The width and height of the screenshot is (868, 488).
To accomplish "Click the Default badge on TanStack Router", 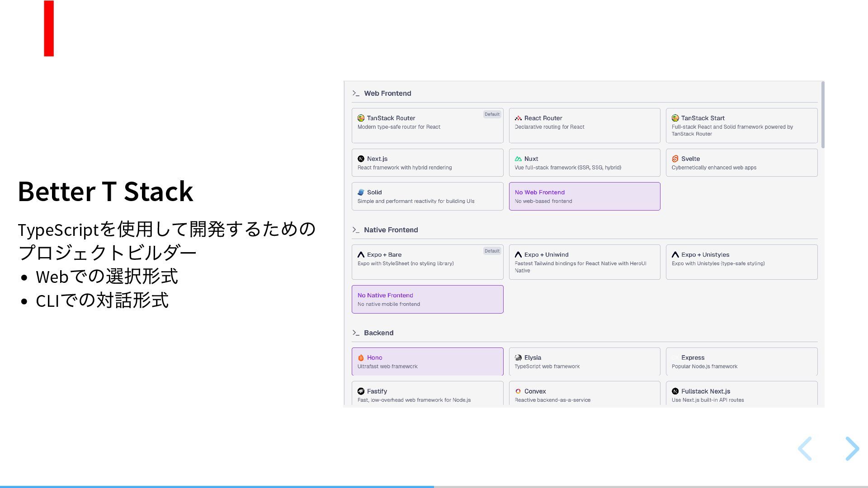I will 492,114.
